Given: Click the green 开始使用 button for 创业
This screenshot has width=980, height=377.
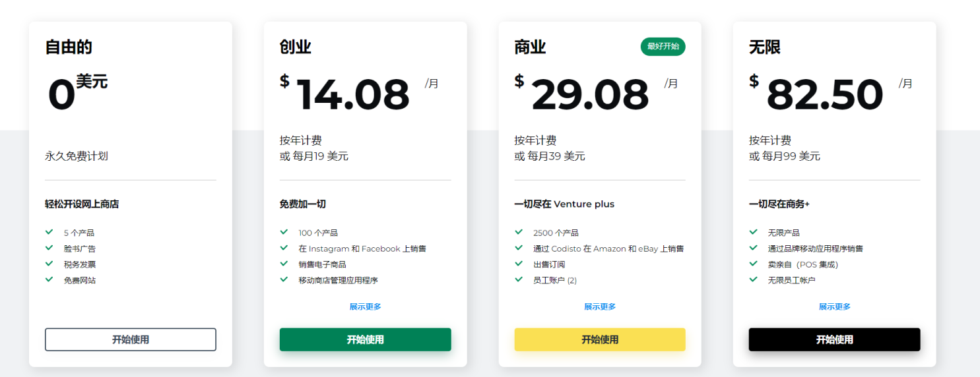Looking at the screenshot, I should [x=365, y=339].
